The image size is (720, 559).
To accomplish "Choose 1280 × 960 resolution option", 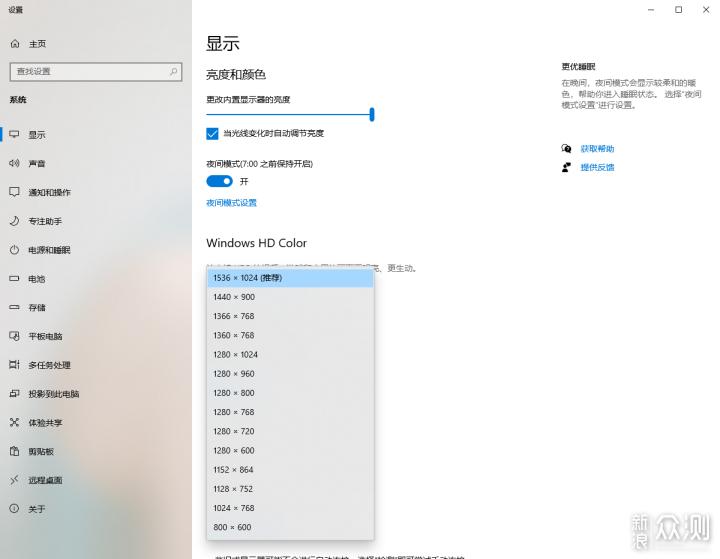I will point(291,374).
